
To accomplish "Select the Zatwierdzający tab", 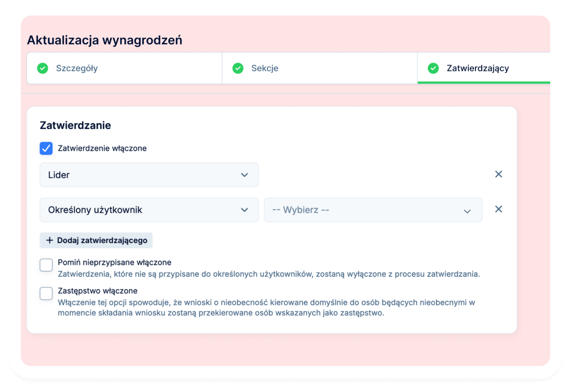I will (x=484, y=68).
